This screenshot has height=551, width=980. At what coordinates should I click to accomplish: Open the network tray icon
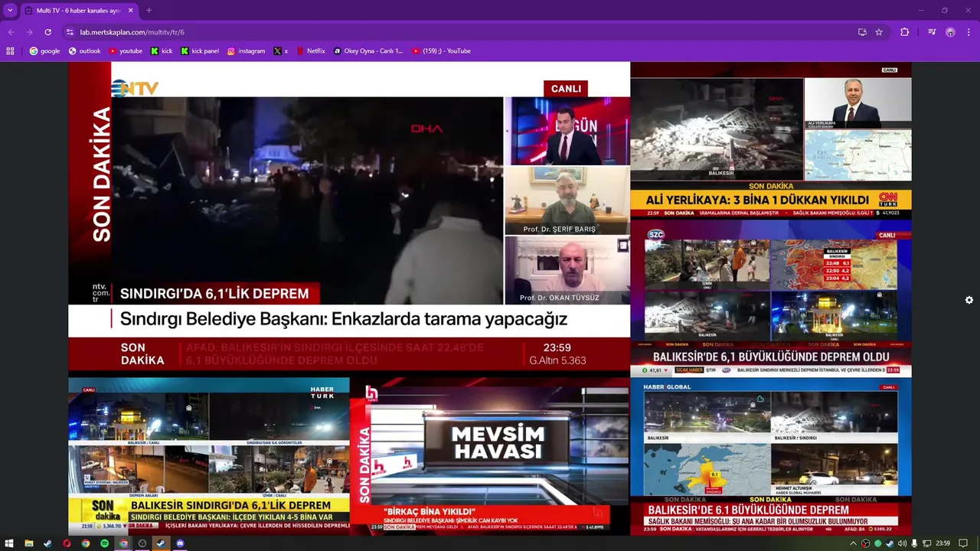tap(927, 543)
